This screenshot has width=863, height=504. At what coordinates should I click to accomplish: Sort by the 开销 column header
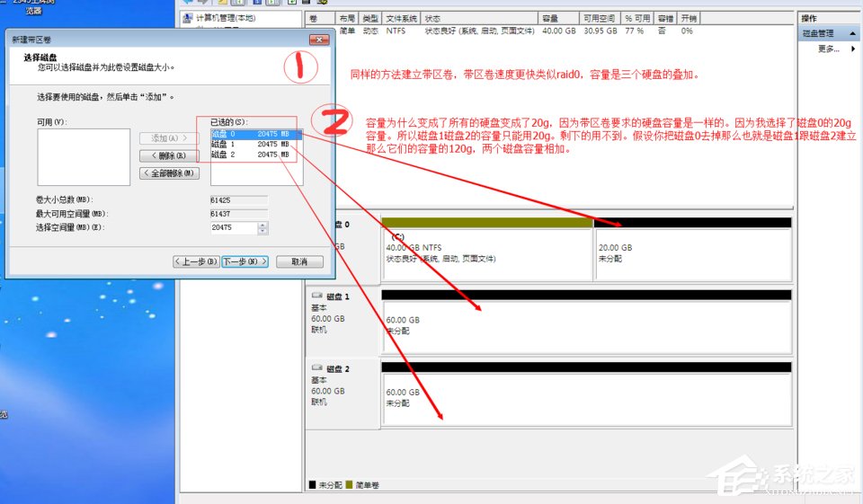tap(689, 18)
